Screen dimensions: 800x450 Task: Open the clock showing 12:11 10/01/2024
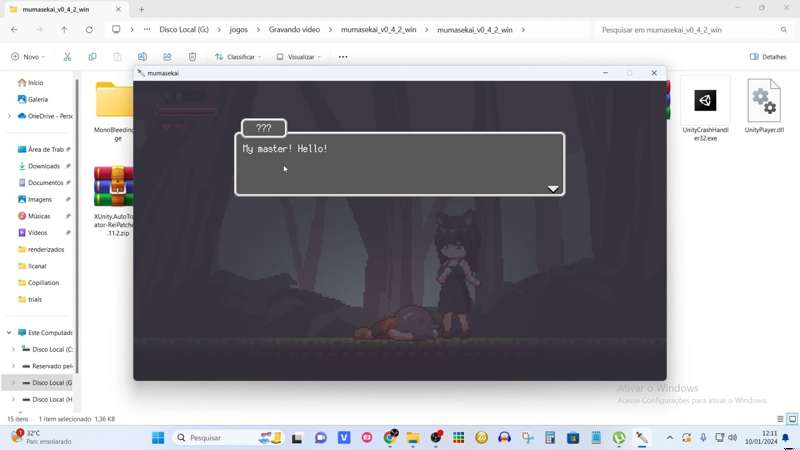pyautogui.click(x=761, y=437)
